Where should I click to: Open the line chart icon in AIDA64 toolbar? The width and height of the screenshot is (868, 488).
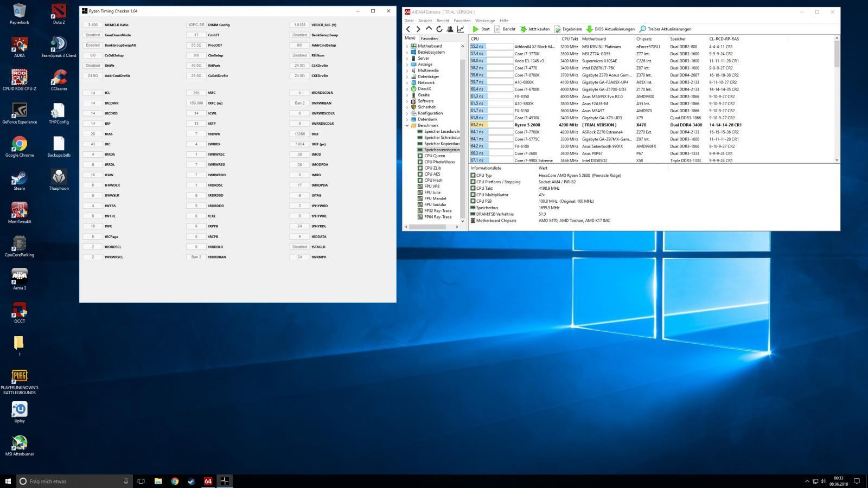461,29
